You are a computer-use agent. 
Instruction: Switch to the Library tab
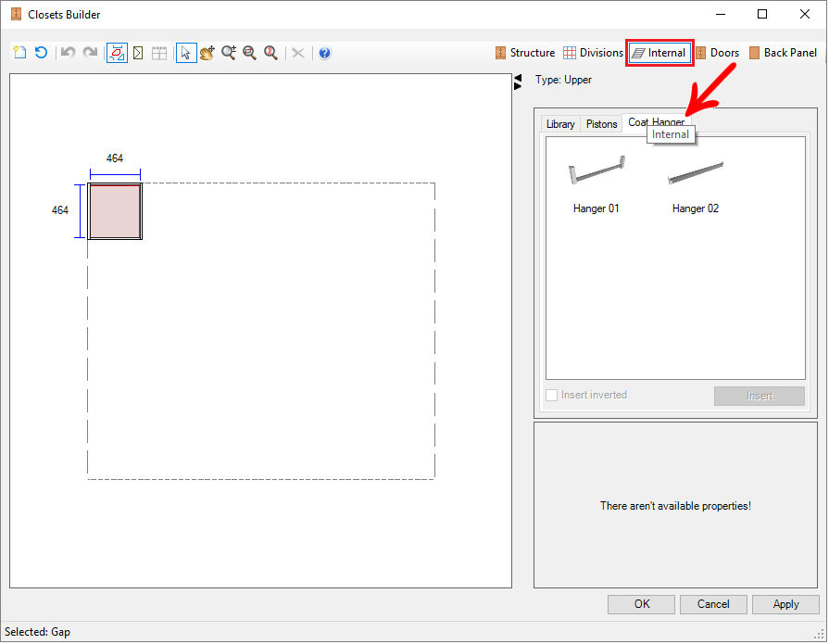click(560, 124)
